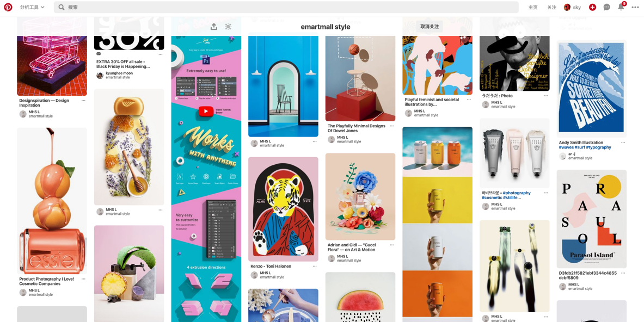Click the search magnifier icon
The width and height of the screenshot is (644, 322).
pyautogui.click(x=61, y=7)
